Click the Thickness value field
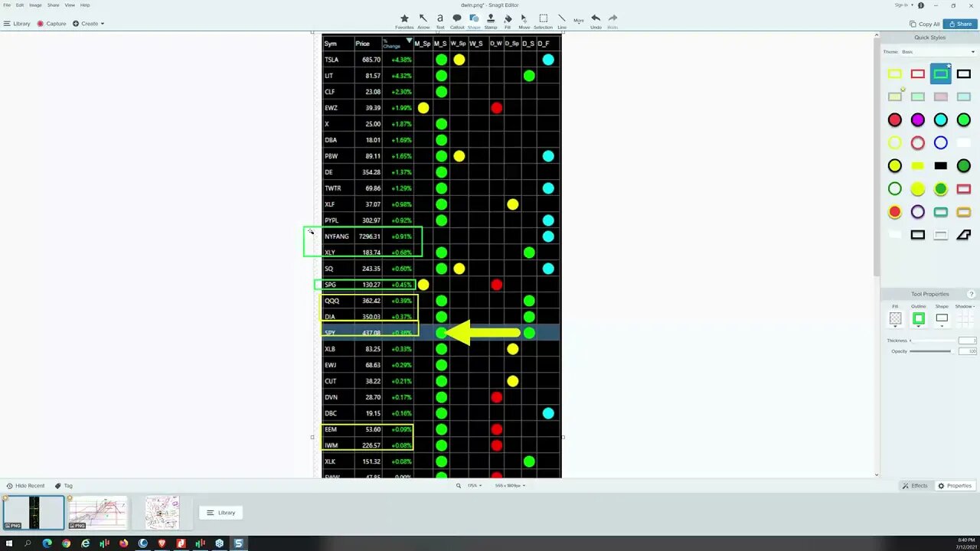The width and height of the screenshot is (980, 551). tap(967, 341)
